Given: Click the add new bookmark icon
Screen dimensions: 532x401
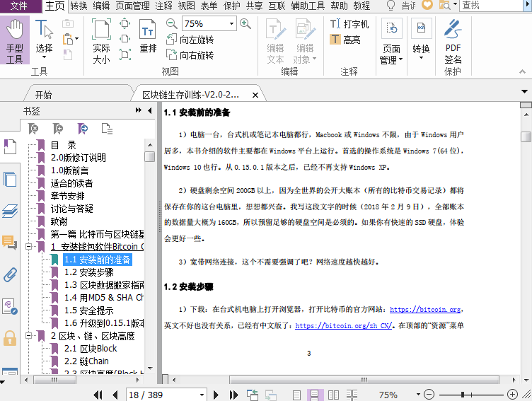Looking at the screenshot, I should (x=58, y=129).
